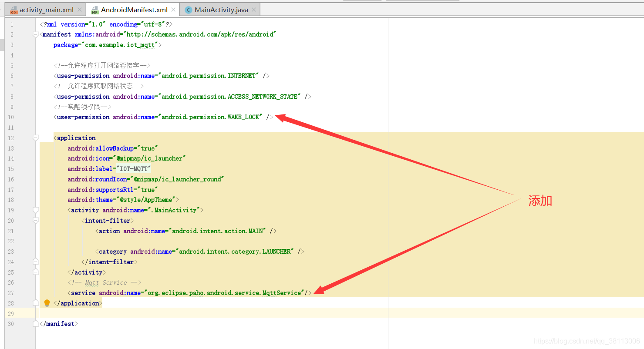Click the yellow lightbulb quick-fix icon

tap(47, 303)
